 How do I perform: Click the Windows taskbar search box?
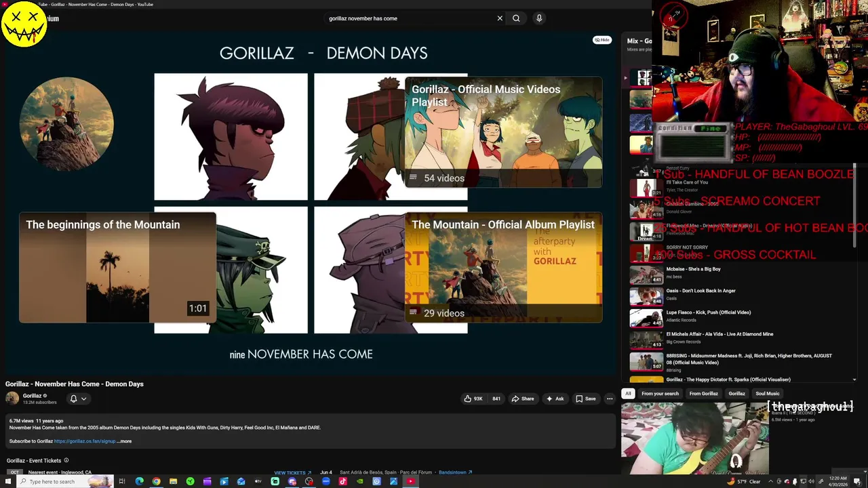64,481
